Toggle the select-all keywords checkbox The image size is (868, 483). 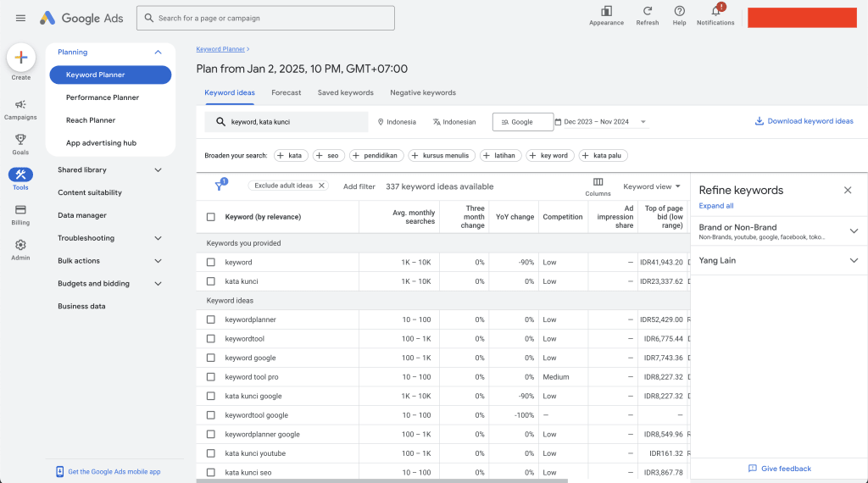pos(211,217)
